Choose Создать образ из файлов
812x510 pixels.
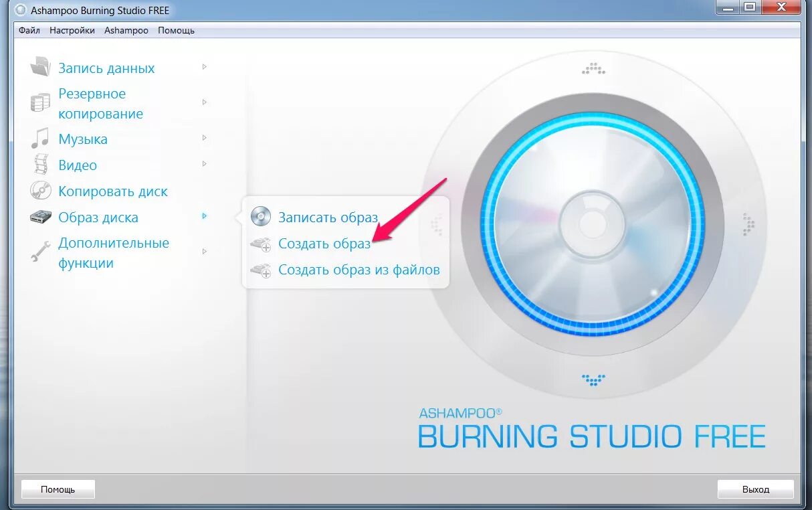click(x=359, y=270)
